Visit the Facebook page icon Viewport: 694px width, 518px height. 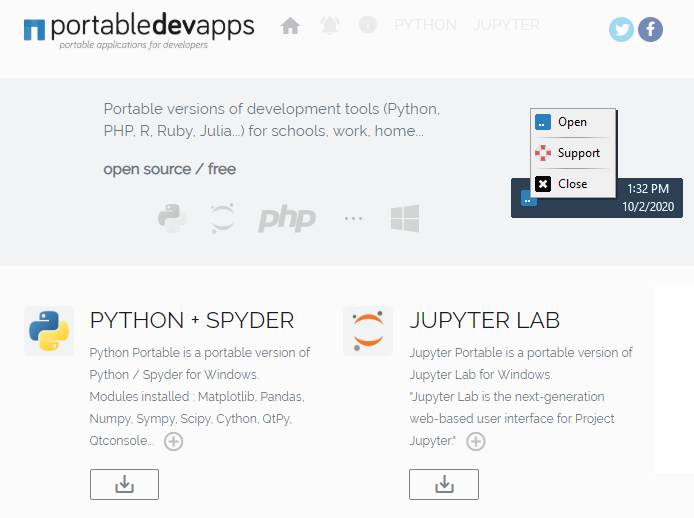(x=650, y=30)
